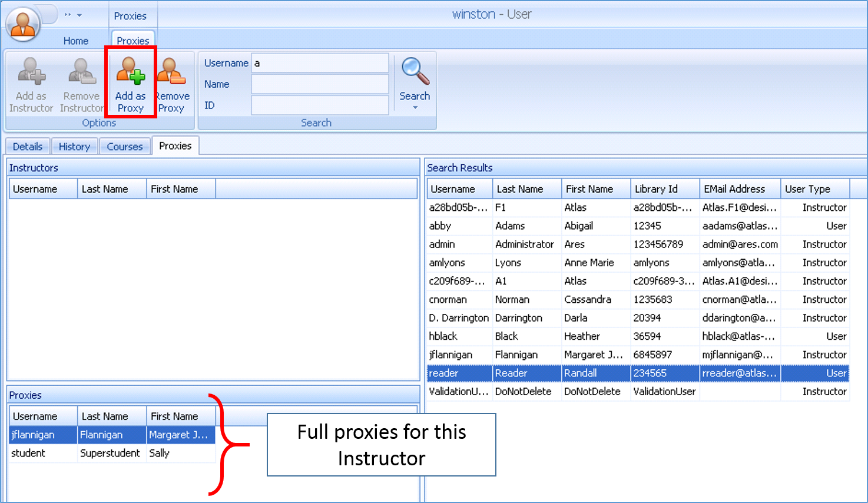Open the Details tab
Screen dimensions: 868x503
tap(27, 145)
